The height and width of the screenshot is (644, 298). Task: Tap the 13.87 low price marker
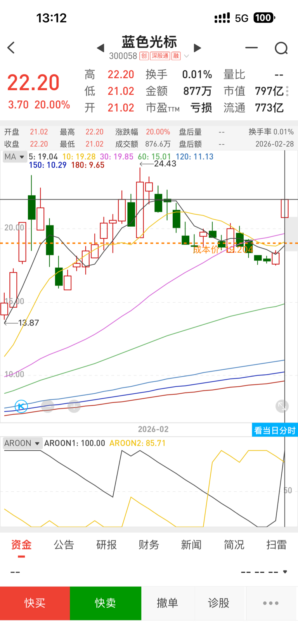28,323
